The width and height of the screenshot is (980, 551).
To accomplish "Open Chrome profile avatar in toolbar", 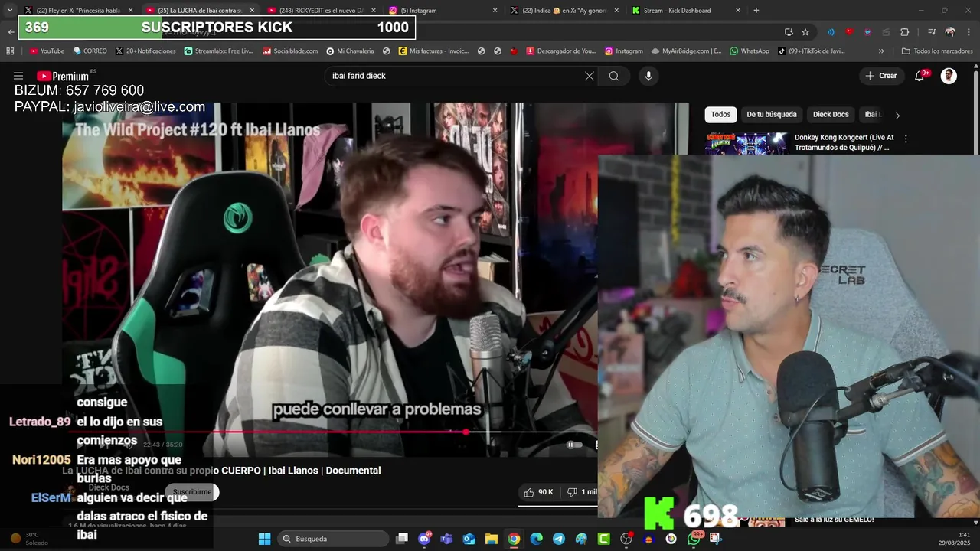I will pyautogui.click(x=950, y=31).
